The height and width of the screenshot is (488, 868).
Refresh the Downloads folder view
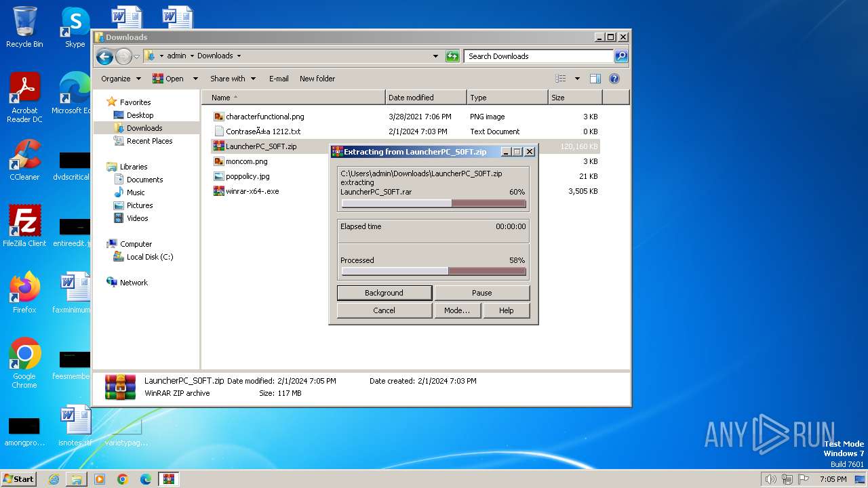(x=452, y=56)
